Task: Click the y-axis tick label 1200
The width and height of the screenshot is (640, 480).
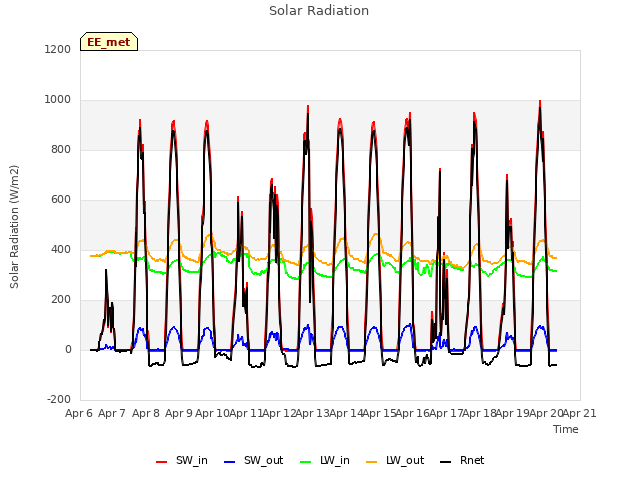Action: point(58,49)
